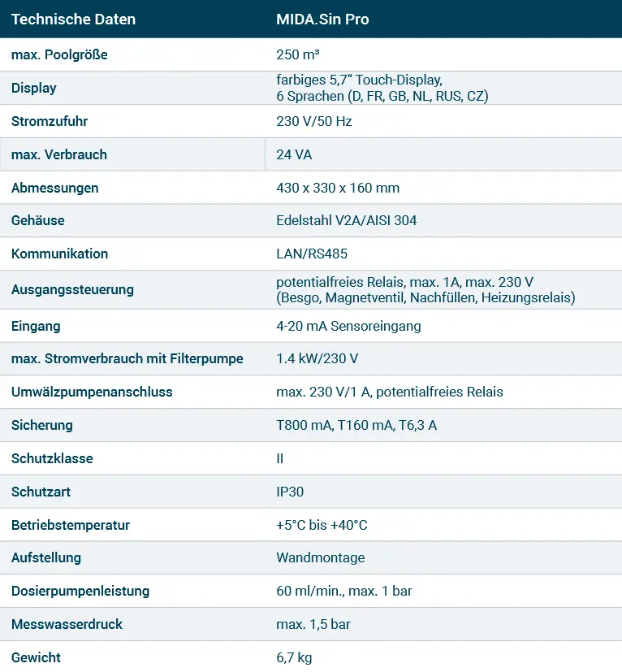Click the 'Eingang' row label
Screen dimensions: 622x672
[x=36, y=326]
